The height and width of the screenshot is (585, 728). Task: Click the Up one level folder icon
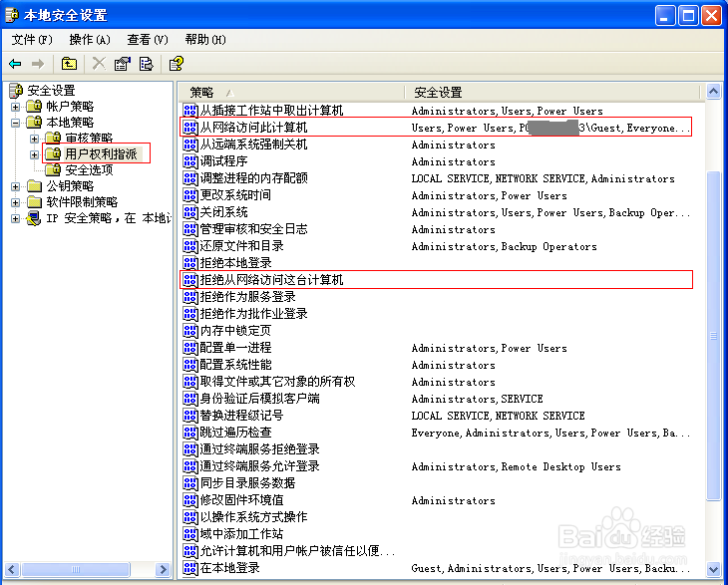click(69, 64)
